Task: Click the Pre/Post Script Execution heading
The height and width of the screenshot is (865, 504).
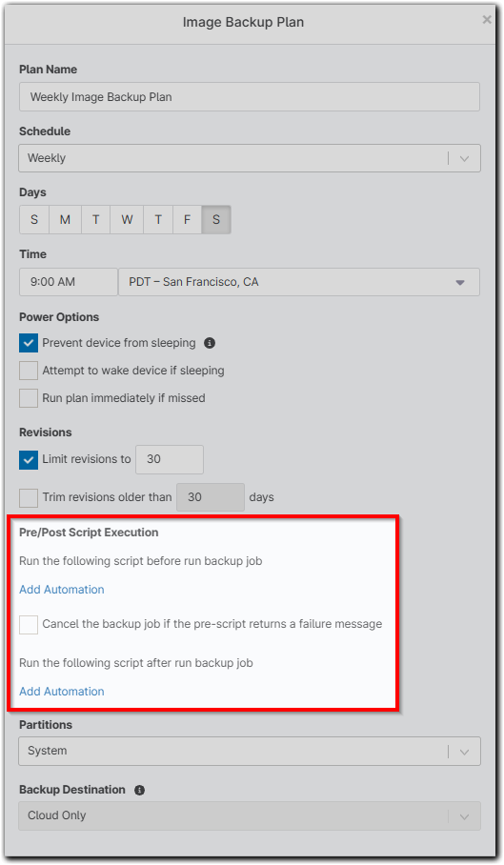Action: [x=89, y=533]
